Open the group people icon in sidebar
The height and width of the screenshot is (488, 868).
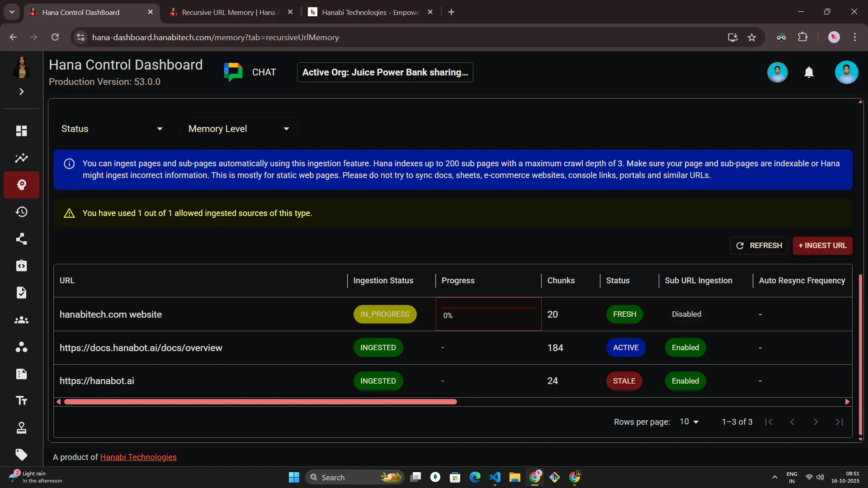(21, 320)
